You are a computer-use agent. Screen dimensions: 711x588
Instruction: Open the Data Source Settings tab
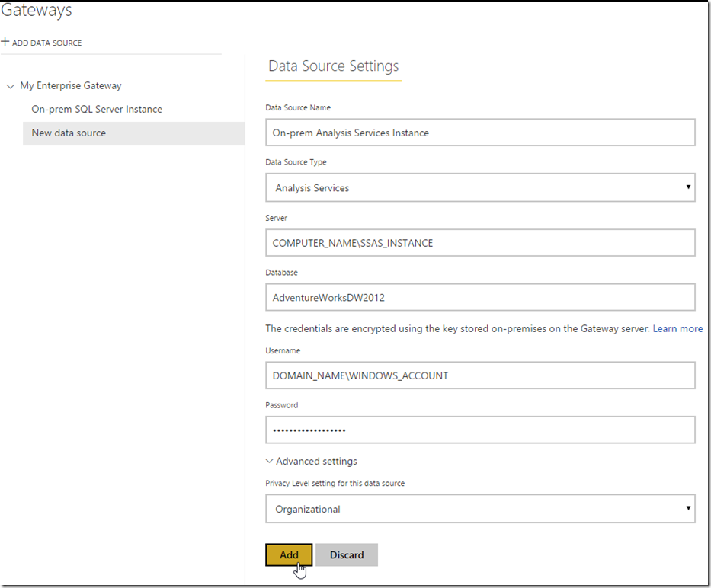pyautogui.click(x=333, y=66)
